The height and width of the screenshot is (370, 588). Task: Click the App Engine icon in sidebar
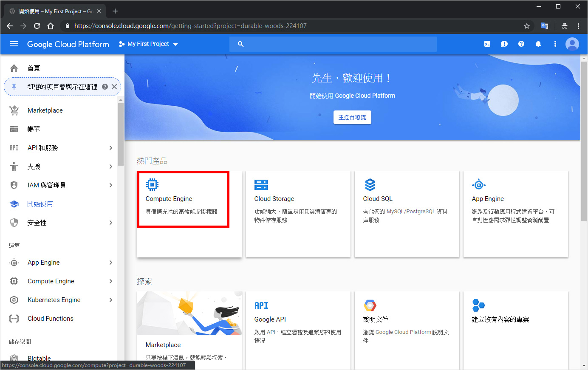[14, 263]
